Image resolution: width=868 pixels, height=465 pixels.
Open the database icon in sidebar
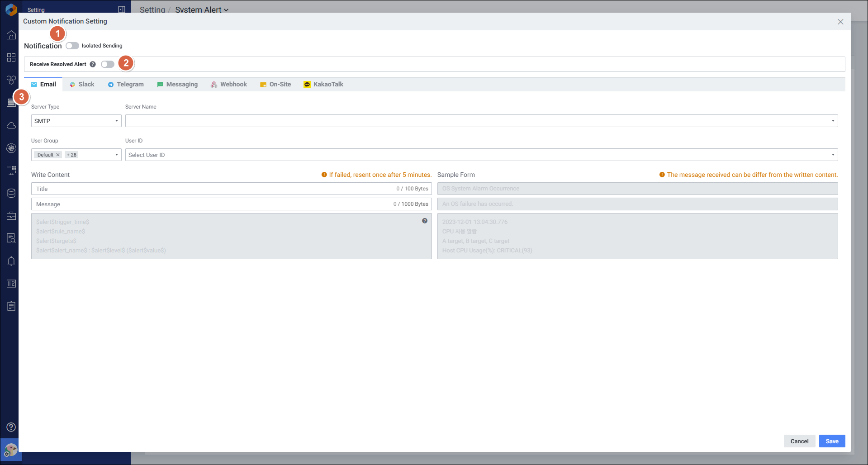coord(11,193)
